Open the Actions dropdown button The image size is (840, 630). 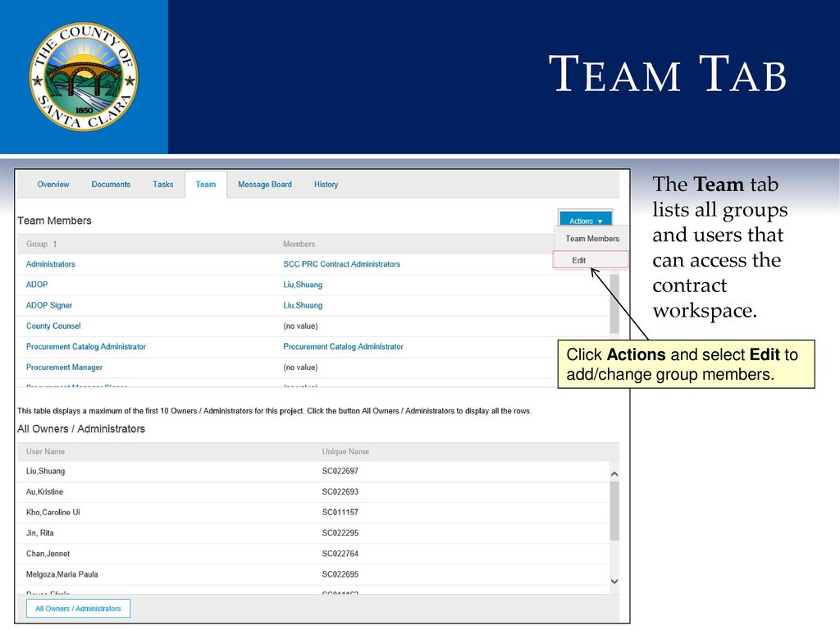[x=585, y=220]
